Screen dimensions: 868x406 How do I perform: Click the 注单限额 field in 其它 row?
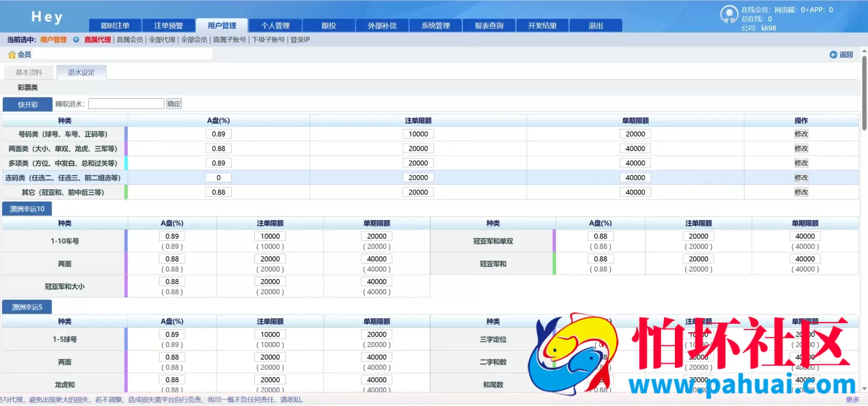(418, 192)
